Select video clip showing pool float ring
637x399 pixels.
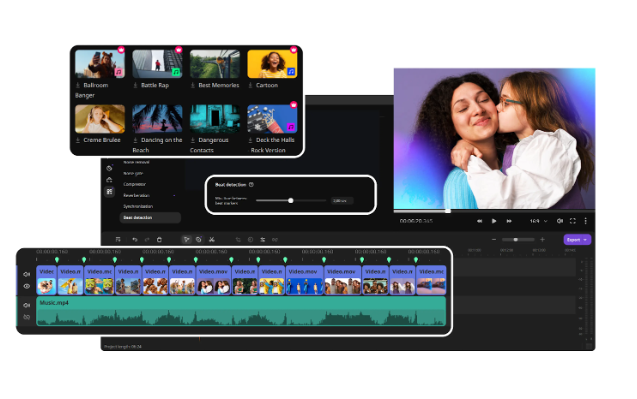47,280
